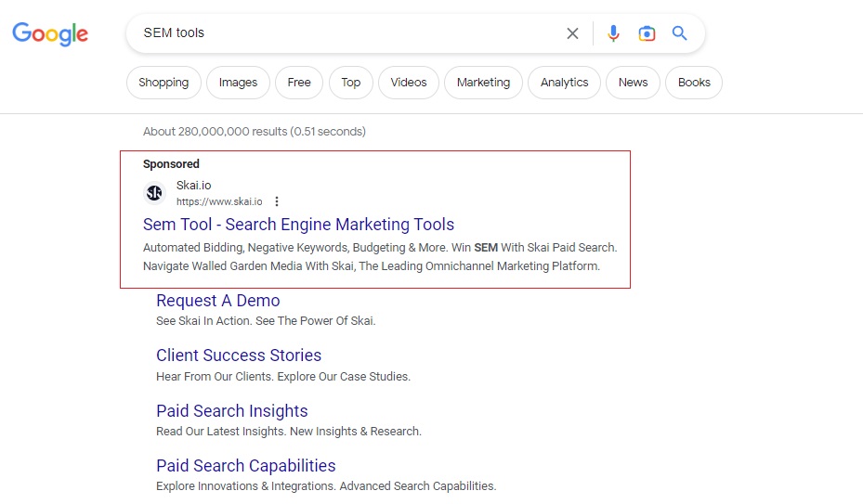This screenshot has height=504, width=863.
Task: Click the Google logo
Action: 50,34
